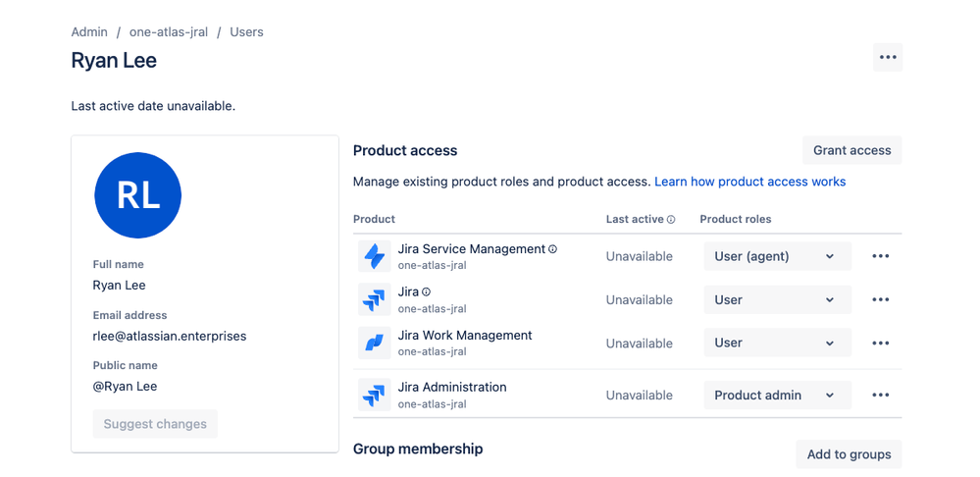The width and height of the screenshot is (980, 477).
Task: Click the Add to groups button
Action: pyautogui.click(x=849, y=454)
